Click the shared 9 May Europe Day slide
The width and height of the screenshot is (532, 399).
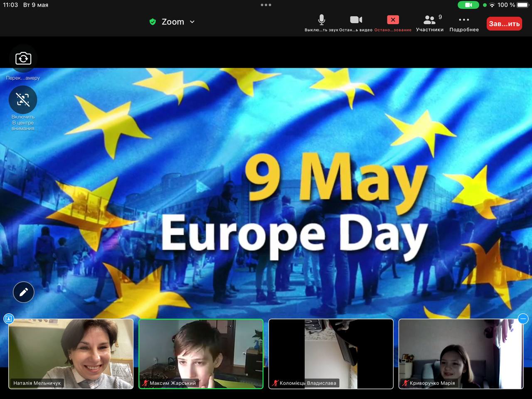click(x=266, y=191)
